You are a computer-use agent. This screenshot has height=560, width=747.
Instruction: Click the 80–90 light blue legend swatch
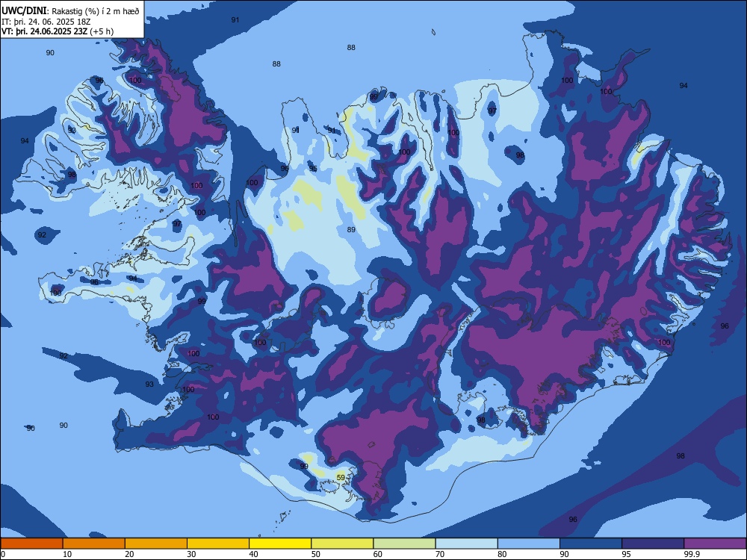(x=529, y=544)
